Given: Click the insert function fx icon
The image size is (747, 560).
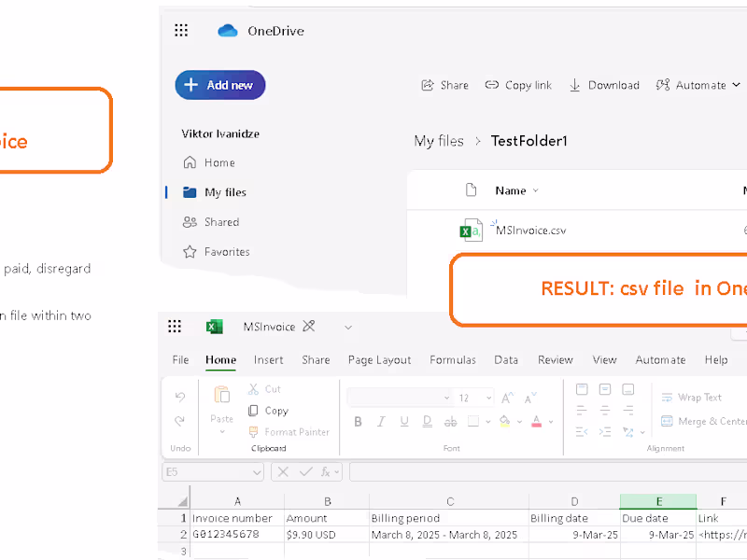Looking at the screenshot, I should click(x=325, y=471).
